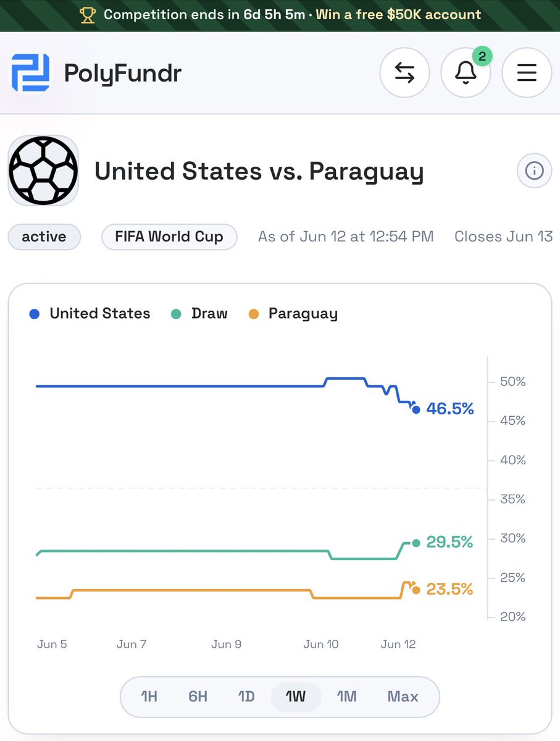
Task: Open the hamburger menu
Action: click(527, 73)
